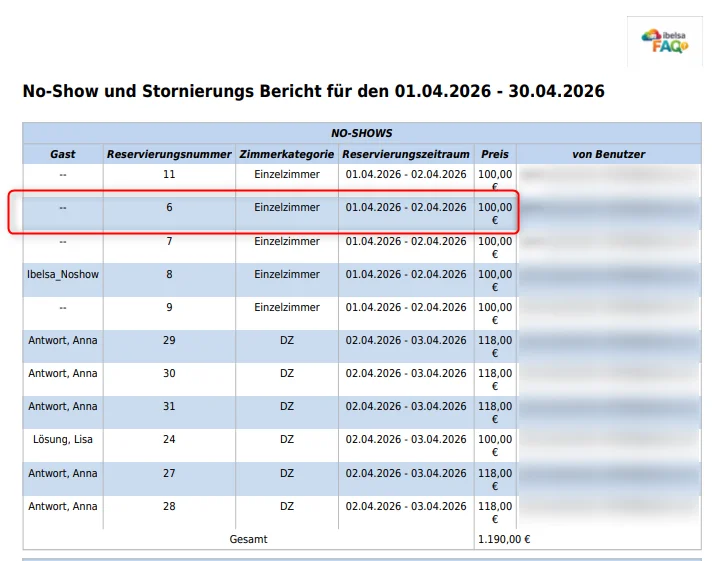Click the 118,00 € price for reservation 31
728x561 pixels.
495,412
